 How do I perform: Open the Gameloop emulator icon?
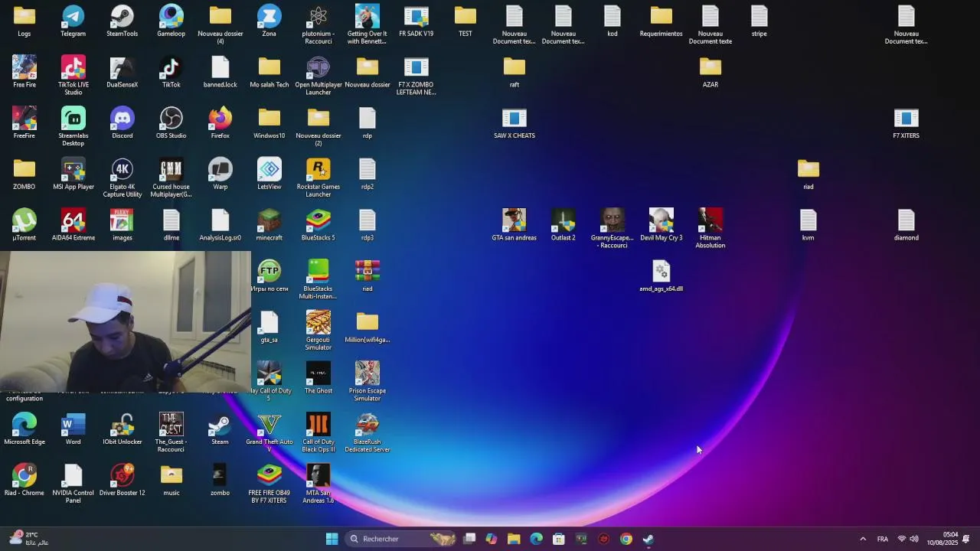pyautogui.click(x=171, y=21)
